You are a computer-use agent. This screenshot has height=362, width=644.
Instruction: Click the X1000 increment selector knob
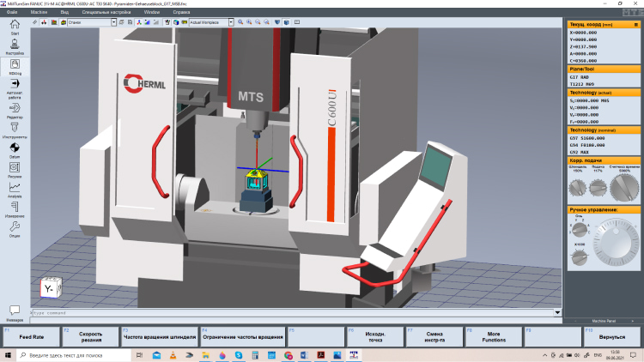[x=580, y=257]
